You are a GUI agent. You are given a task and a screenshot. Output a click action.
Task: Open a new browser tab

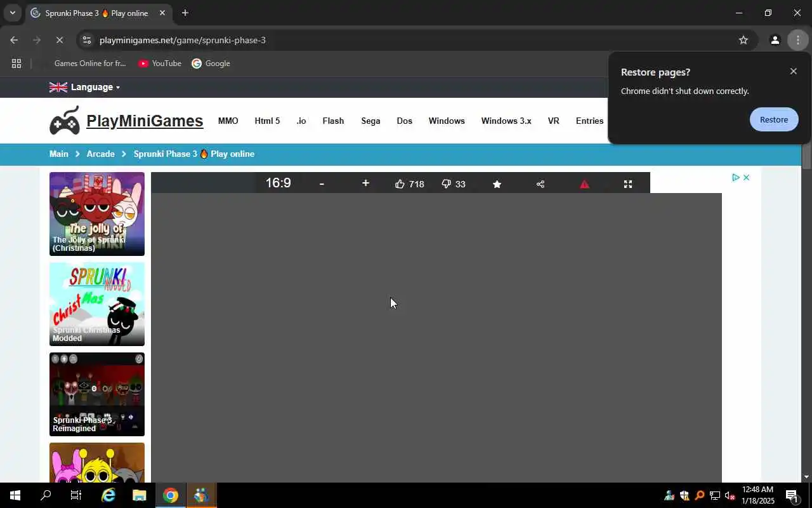[185, 13]
